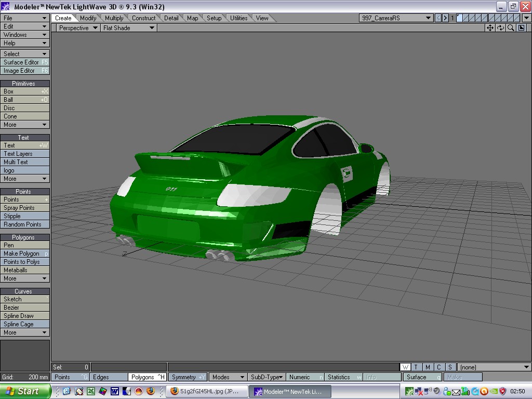This screenshot has height=399, width=532.
Task: Open the Help dropdown menu
Action: click(25, 43)
